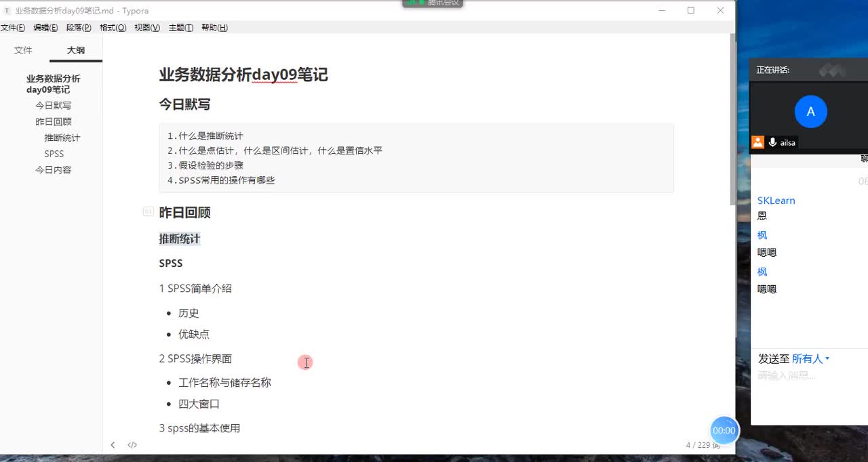Jump to 业务数据分析day09笔记 in outline
The height and width of the screenshot is (462, 868).
click(x=54, y=84)
